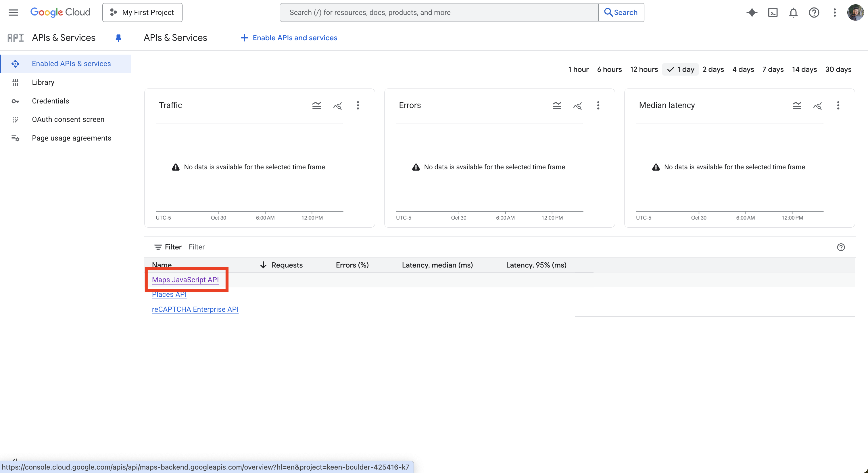Open My First Project selector

142,12
